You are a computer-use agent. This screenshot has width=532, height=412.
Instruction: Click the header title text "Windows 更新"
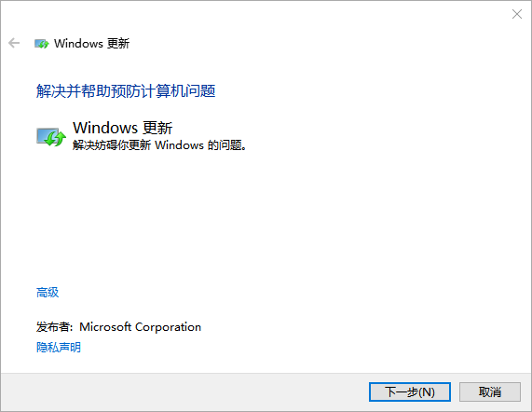[x=91, y=44]
